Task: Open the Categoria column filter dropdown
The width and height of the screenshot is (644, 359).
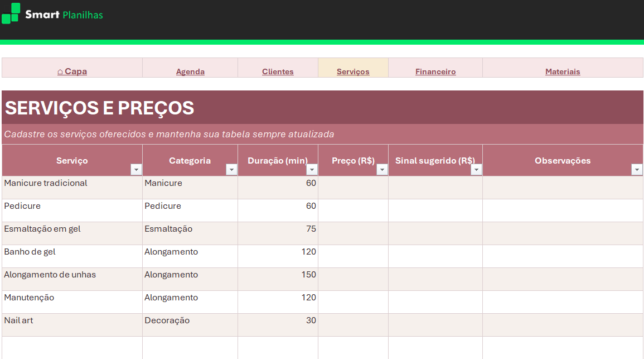Action: click(231, 169)
